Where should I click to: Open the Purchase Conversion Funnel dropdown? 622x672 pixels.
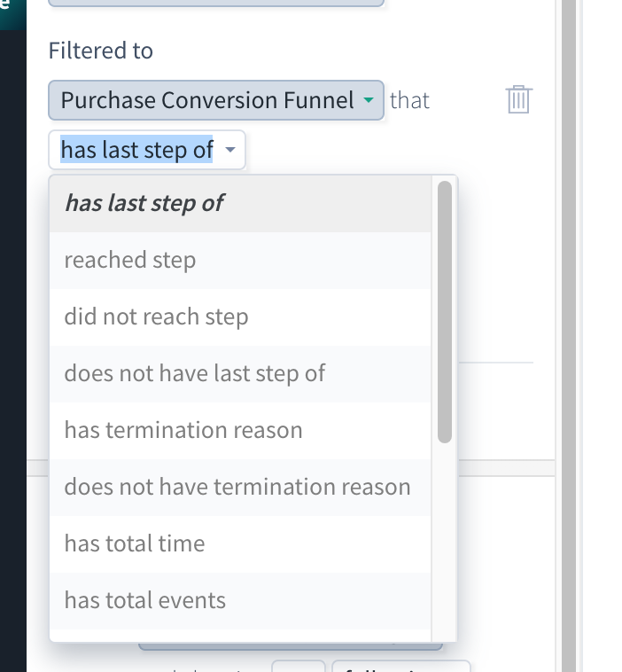[x=216, y=100]
